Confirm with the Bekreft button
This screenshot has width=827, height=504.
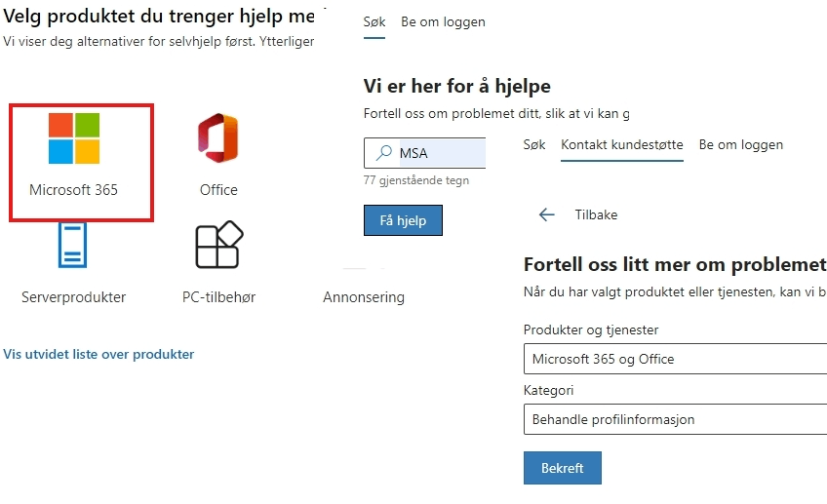[x=563, y=468]
